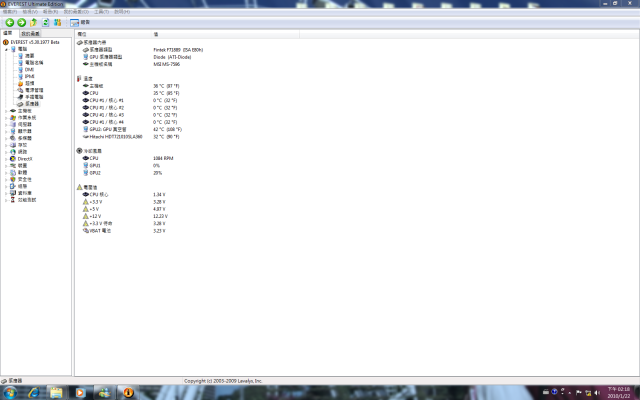Open the Windows Start menu orb
Screen dimensions: 640x400
point(9,393)
